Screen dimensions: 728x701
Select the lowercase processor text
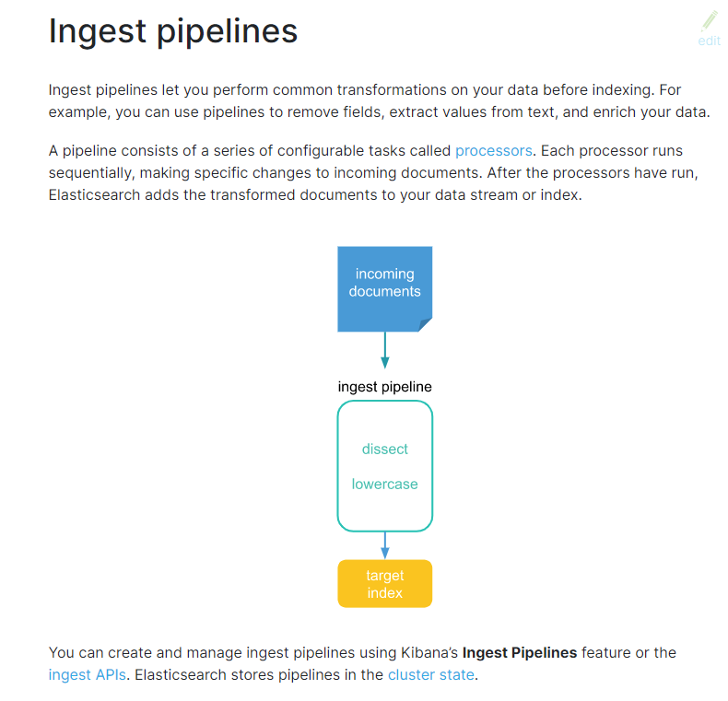click(385, 485)
